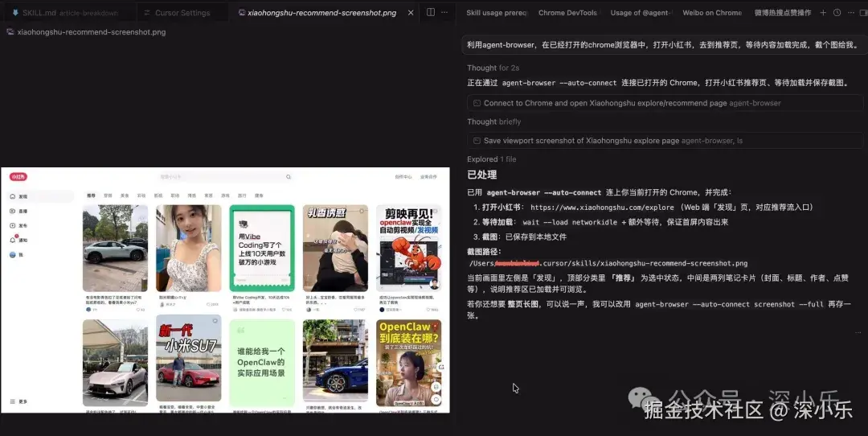Expand the "Explored 1 file" section

click(x=492, y=159)
